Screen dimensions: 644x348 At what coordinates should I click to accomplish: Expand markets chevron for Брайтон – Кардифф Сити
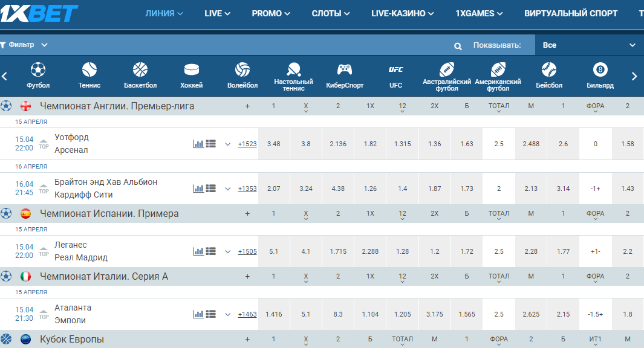tap(228, 188)
